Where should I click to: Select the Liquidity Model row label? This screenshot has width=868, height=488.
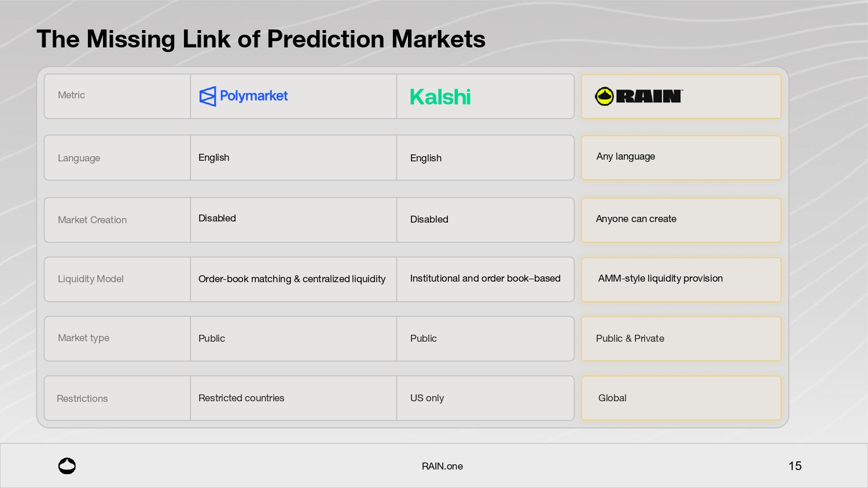click(x=91, y=279)
